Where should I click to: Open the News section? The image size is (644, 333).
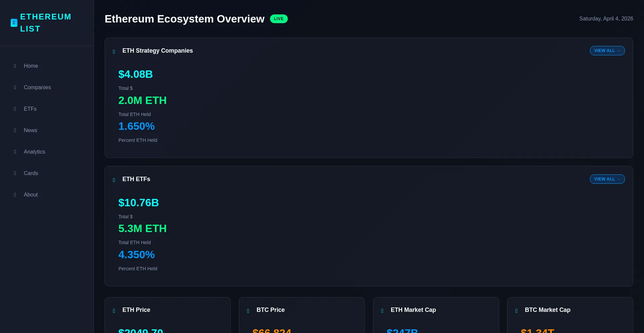[47, 130]
